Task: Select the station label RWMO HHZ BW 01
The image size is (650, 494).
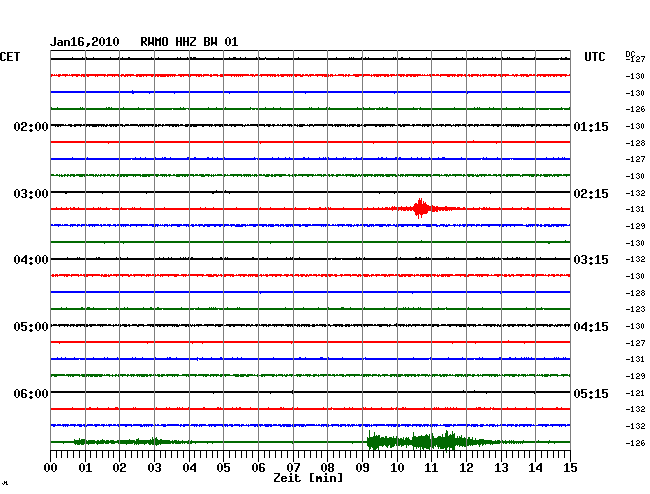Action: click(189, 42)
